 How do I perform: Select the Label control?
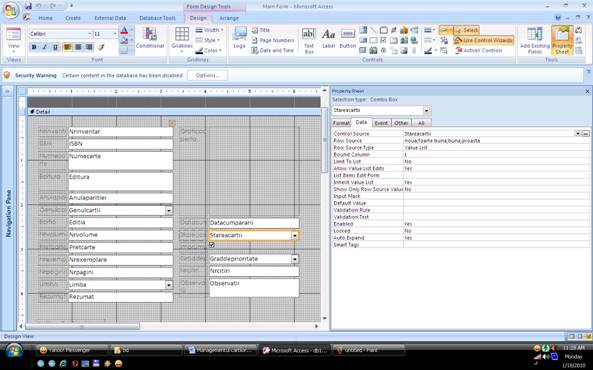click(328, 38)
